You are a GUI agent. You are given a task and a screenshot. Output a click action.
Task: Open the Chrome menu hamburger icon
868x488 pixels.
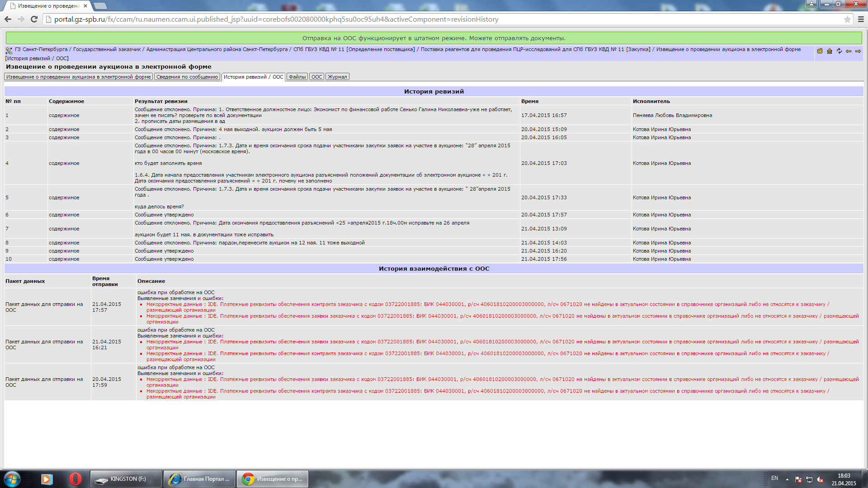pyautogui.click(x=861, y=19)
